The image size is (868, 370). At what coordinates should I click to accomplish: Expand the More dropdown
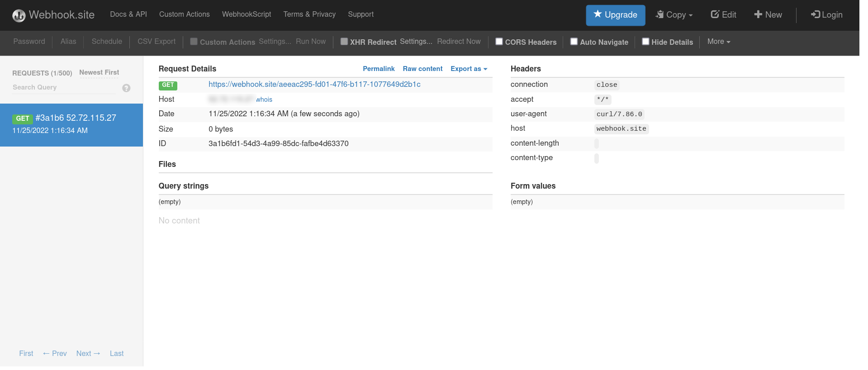[719, 42]
